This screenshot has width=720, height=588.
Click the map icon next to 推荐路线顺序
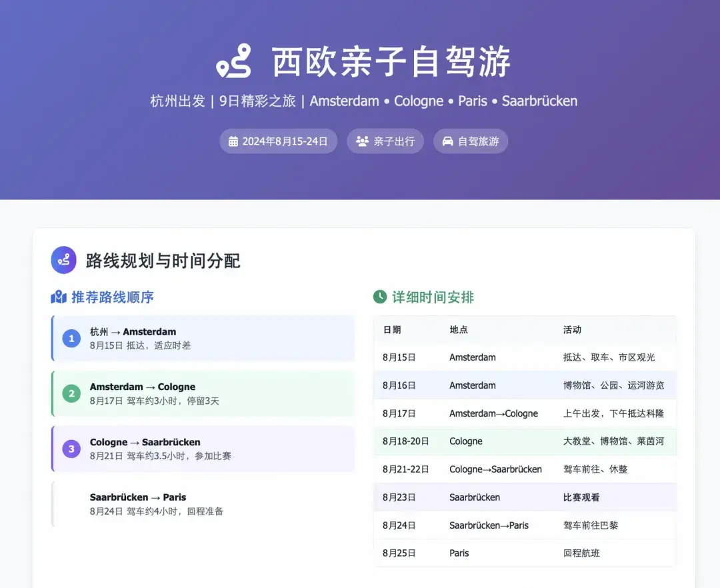[x=59, y=297]
